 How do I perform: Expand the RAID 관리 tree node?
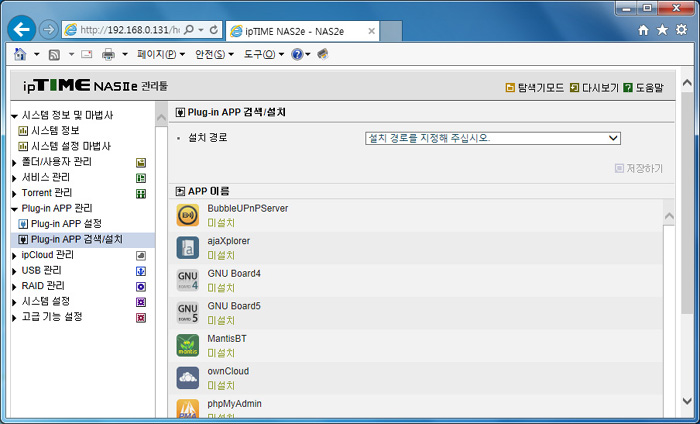click(x=14, y=287)
